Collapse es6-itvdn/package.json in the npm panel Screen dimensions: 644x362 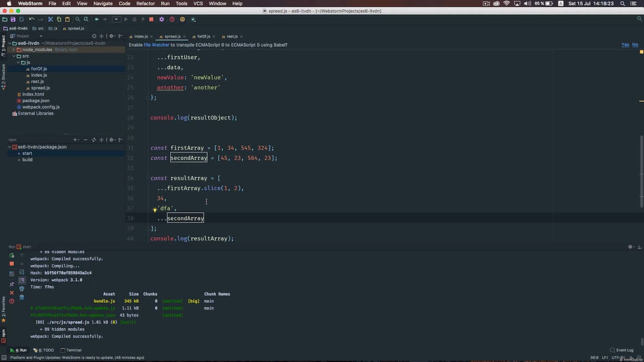tap(9, 147)
